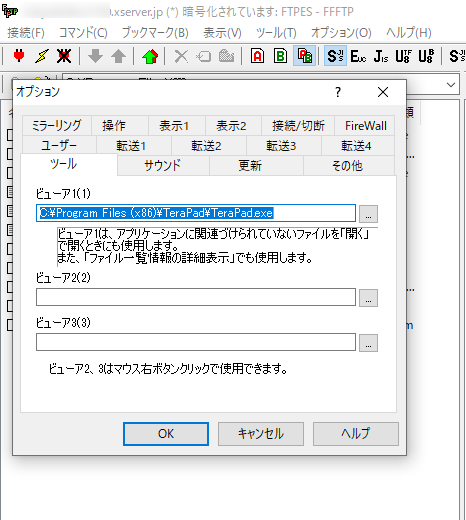Open the ツール(T) menu
Screen dimensions: 466x520
(x=276, y=33)
